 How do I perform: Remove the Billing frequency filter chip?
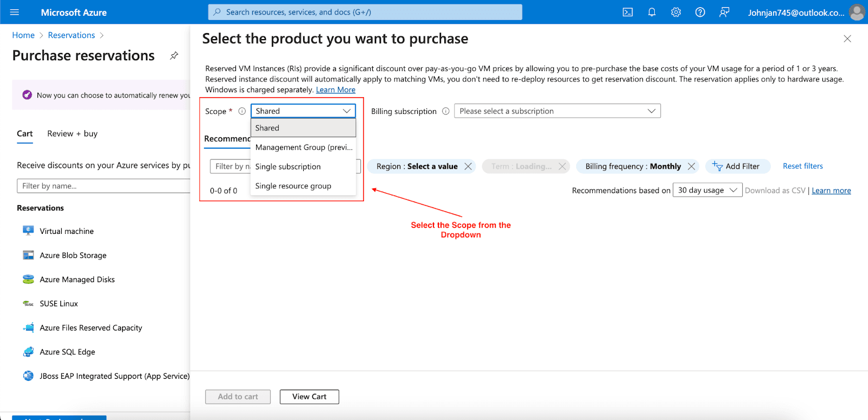tap(691, 166)
